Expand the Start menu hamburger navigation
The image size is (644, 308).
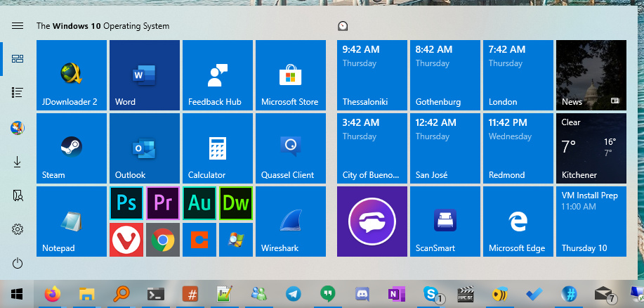point(18,26)
